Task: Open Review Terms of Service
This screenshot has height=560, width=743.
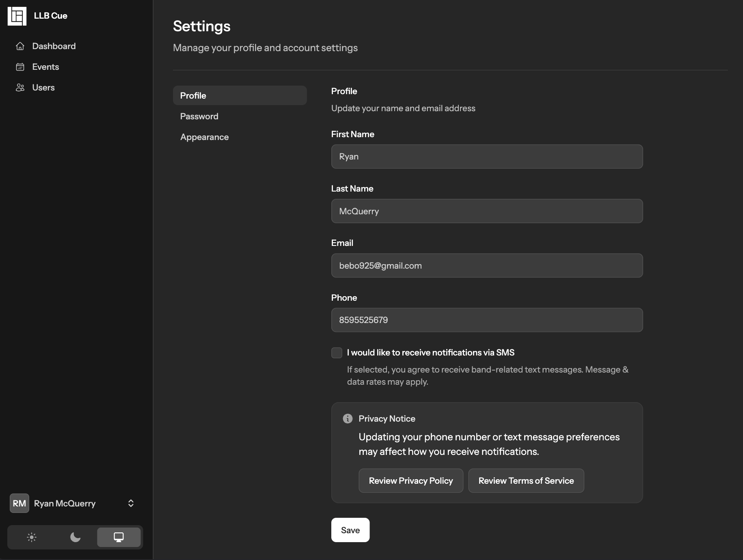Action: pos(526,481)
